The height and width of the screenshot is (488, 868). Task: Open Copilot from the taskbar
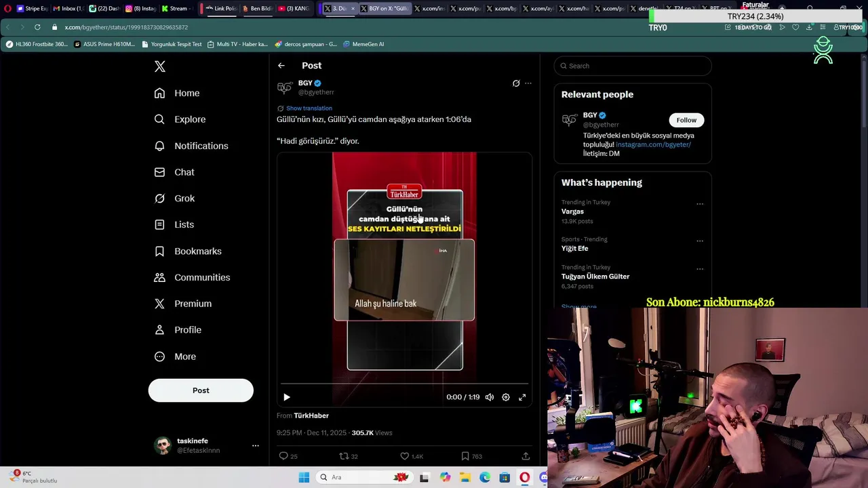[x=445, y=477]
